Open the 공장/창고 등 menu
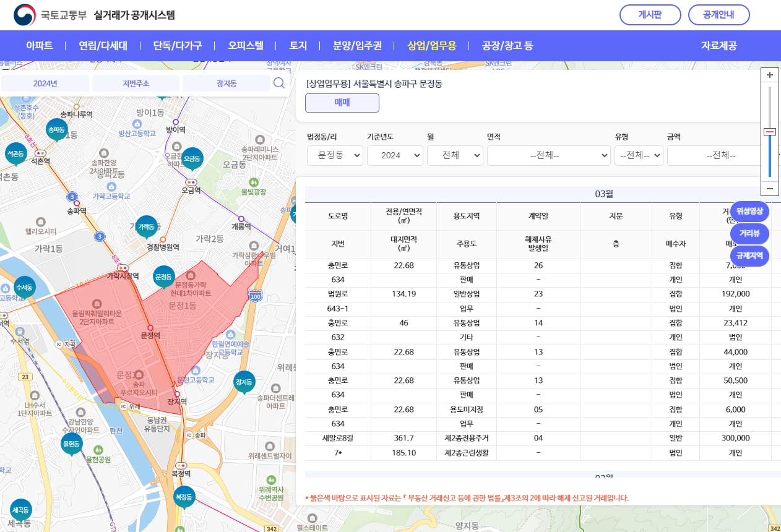Screen dimensions: 781x532 click(507, 46)
